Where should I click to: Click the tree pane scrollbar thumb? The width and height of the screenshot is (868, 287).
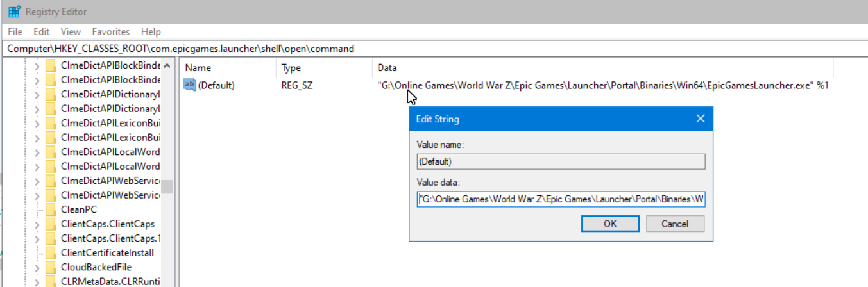[167, 186]
